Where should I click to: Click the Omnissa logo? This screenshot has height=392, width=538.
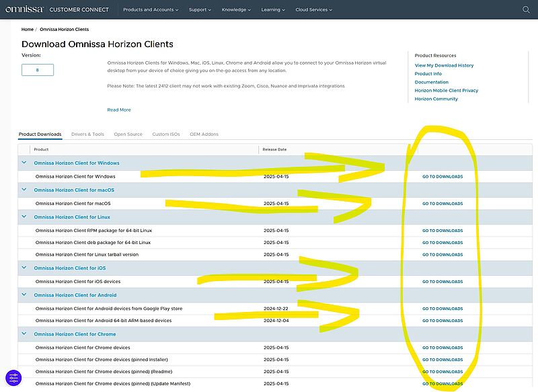pyautogui.click(x=24, y=9)
